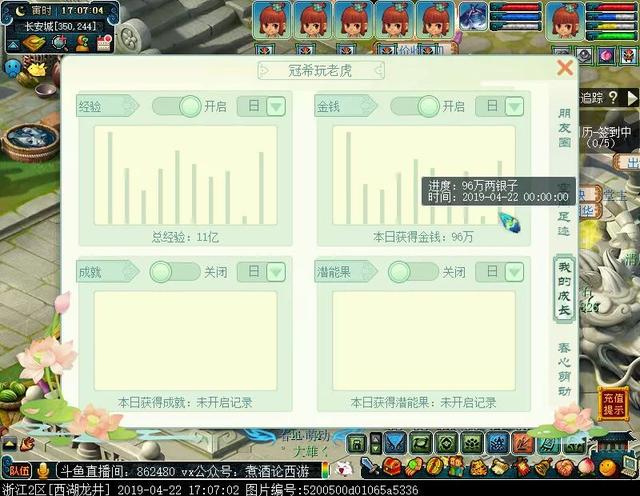Click the question mark beside 追踪
The width and height of the screenshot is (640, 496).
click(x=613, y=98)
